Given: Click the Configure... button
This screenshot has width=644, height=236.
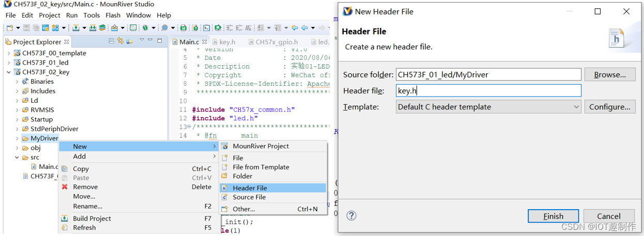Looking at the screenshot, I should [610, 107].
